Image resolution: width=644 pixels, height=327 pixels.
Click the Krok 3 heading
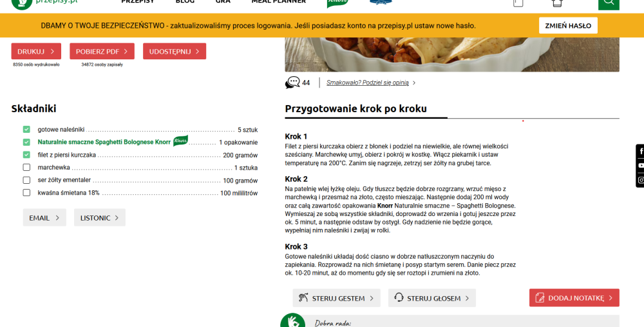(x=296, y=246)
